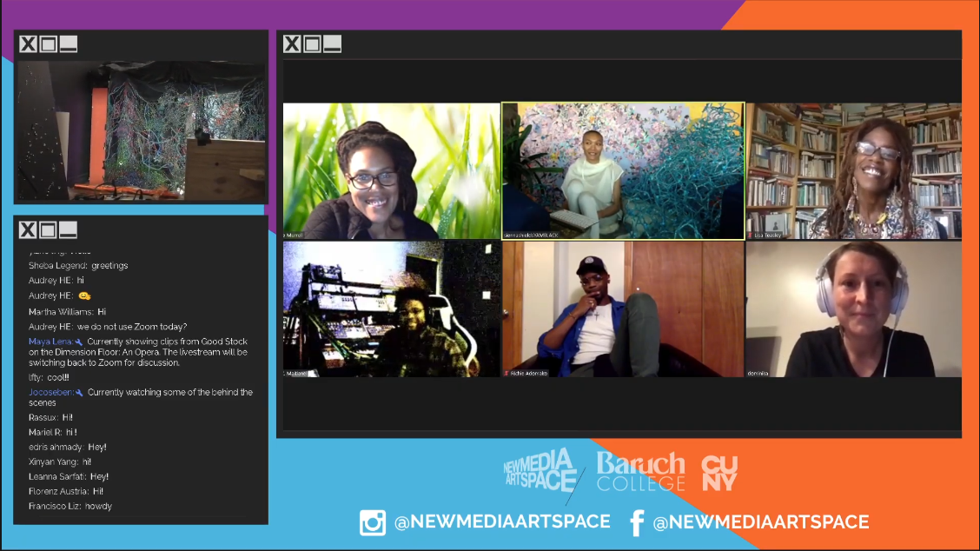Click the Instagram logo icon

(373, 522)
